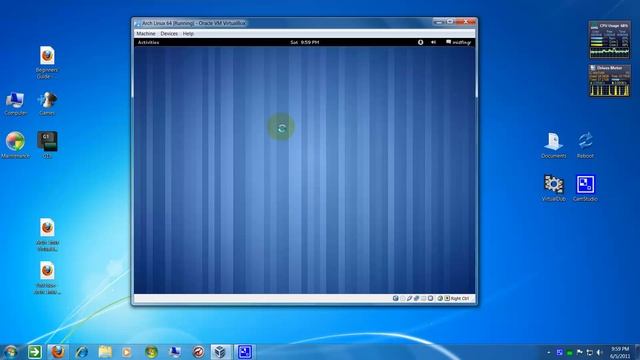Click VirtualBox USB devices indicator
This screenshot has width=640, height=360.
coord(410,298)
